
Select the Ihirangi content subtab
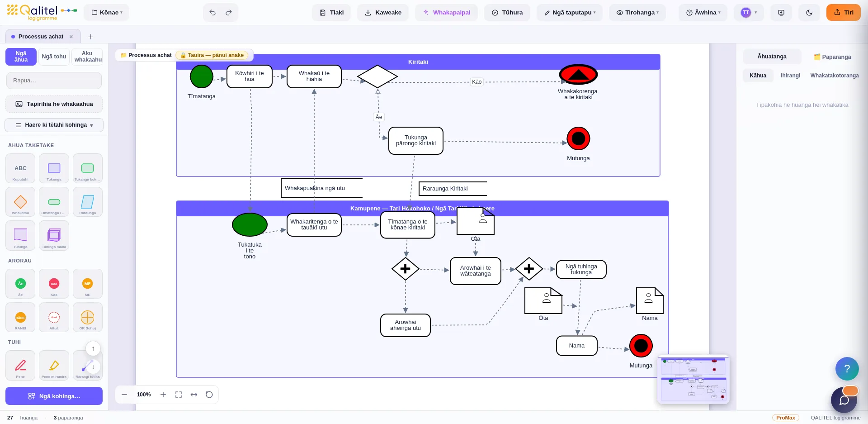click(x=790, y=76)
